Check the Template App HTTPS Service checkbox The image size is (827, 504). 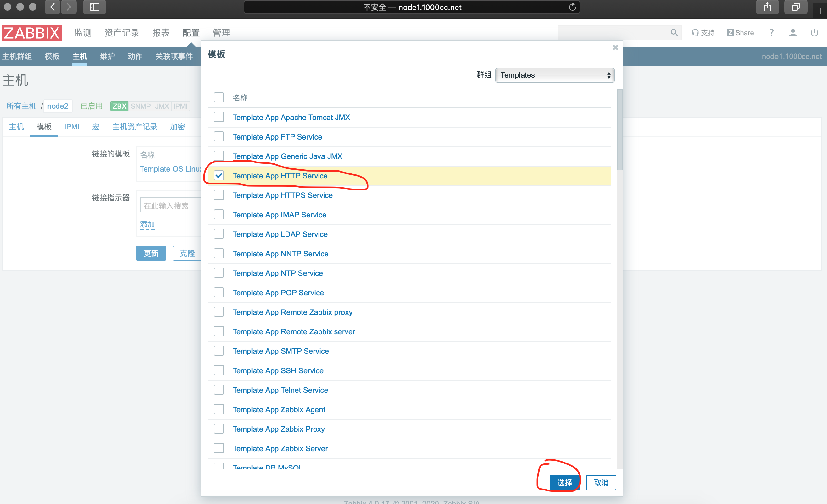coord(219,195)
